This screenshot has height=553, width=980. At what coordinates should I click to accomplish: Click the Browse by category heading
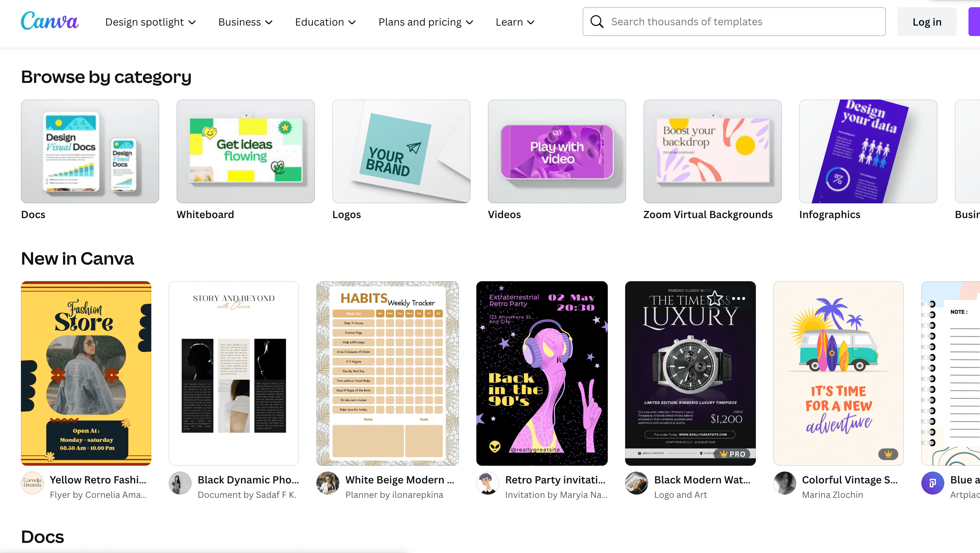(106, 77)
